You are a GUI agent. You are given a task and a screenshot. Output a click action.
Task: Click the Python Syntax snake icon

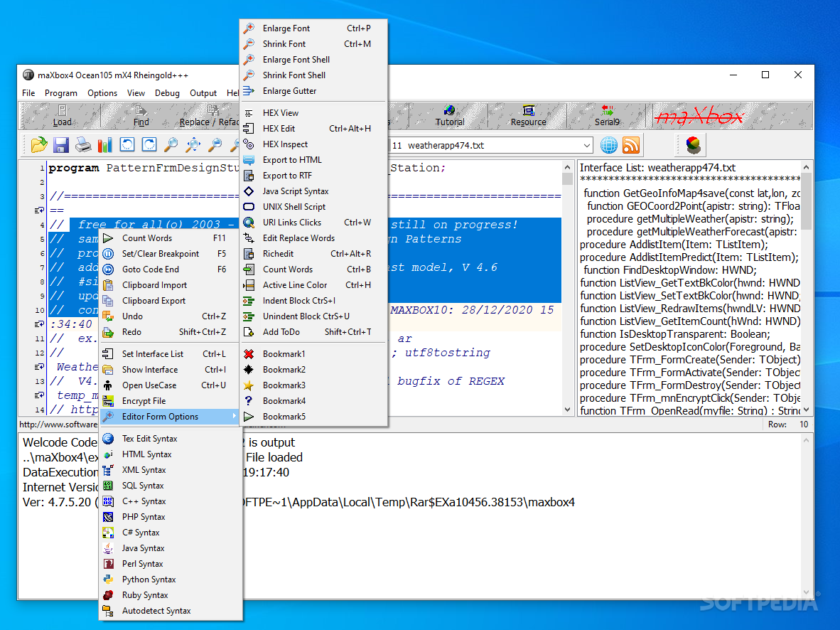tap(108, 579)
